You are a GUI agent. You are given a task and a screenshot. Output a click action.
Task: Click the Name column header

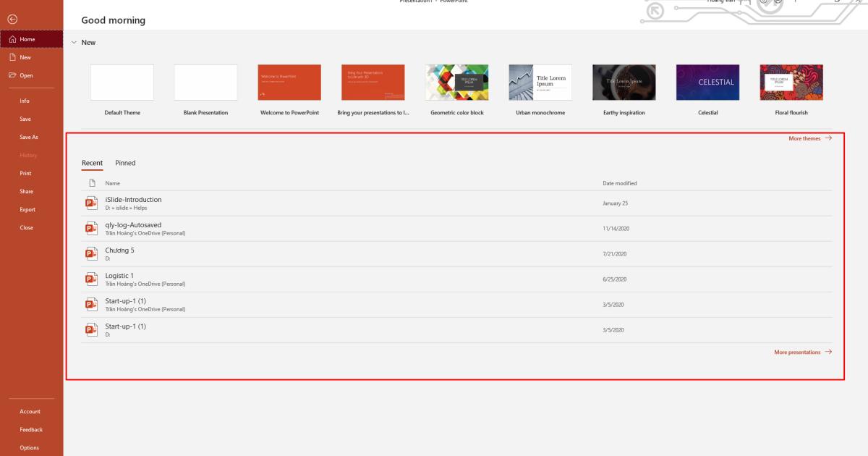pyautogui.click(x=113, y=183)
